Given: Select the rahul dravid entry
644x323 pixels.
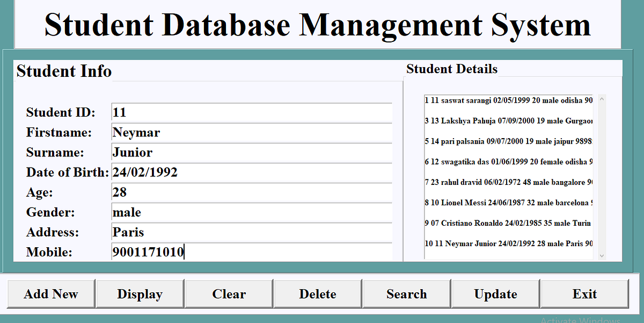Looking at the screenshot, I should pyautogui.click(x=507, y=182).
